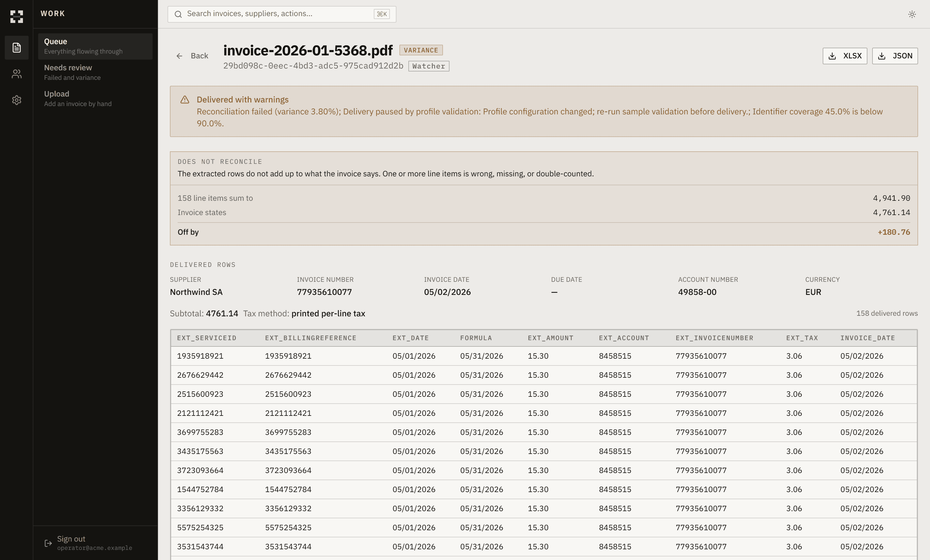The image size is (930, 560).
Task: Click the EXT_SERVICEID column header
Action: [207, 338]
